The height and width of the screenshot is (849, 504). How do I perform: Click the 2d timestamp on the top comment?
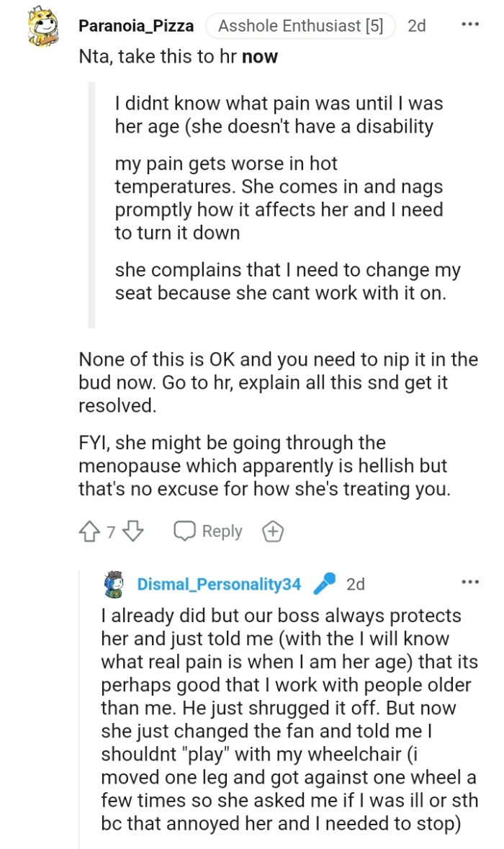(x=417, y=25)
